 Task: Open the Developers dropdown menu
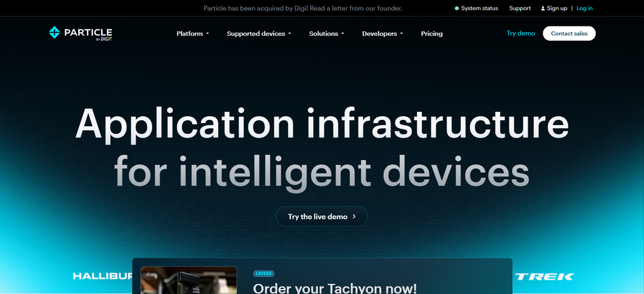coord(382,34)
